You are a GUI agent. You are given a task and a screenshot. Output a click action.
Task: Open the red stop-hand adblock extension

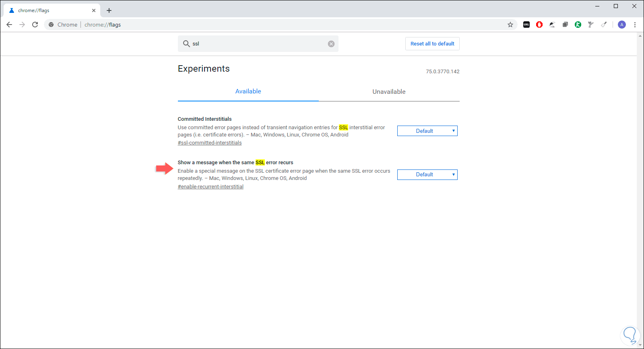(x=539, y=25)
